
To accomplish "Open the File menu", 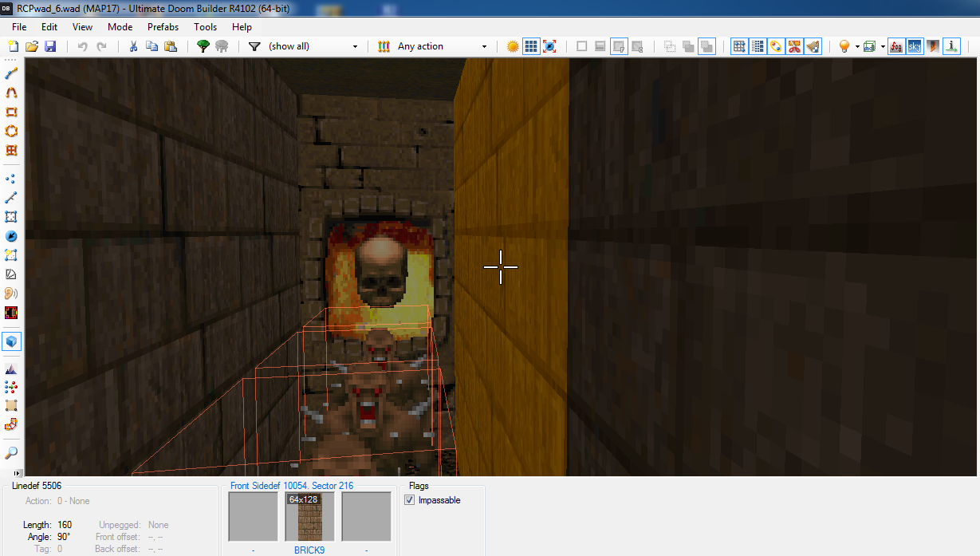I will coord(19,26).
